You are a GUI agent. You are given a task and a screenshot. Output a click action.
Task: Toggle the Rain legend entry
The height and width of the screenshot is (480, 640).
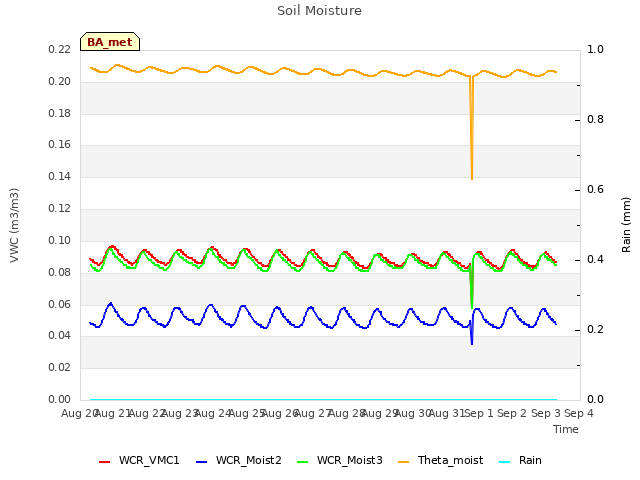(x=520, y=460)
